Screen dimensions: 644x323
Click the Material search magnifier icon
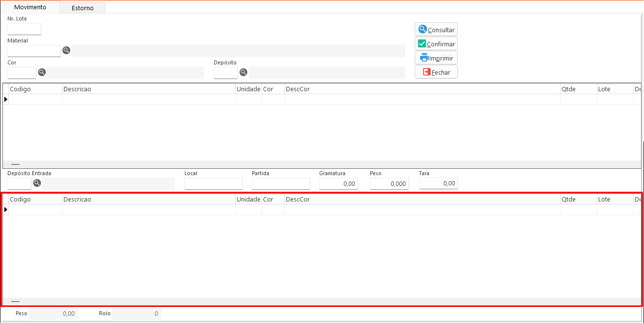tap(66, 50)
